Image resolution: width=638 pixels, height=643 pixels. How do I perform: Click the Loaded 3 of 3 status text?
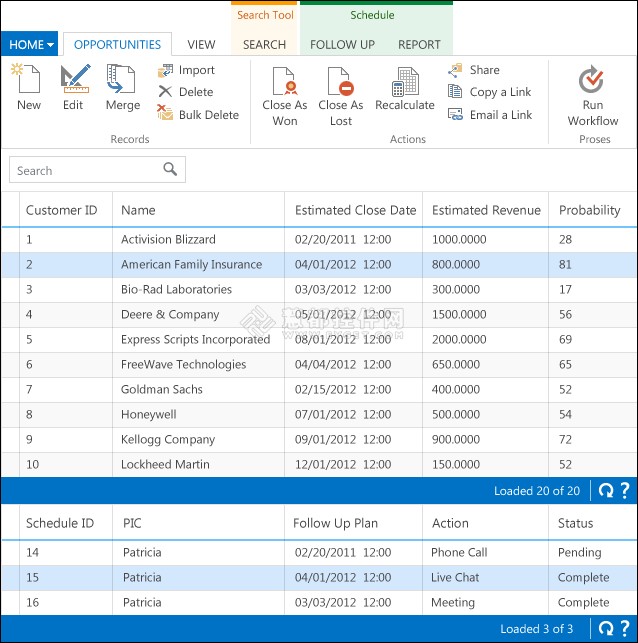536,629
